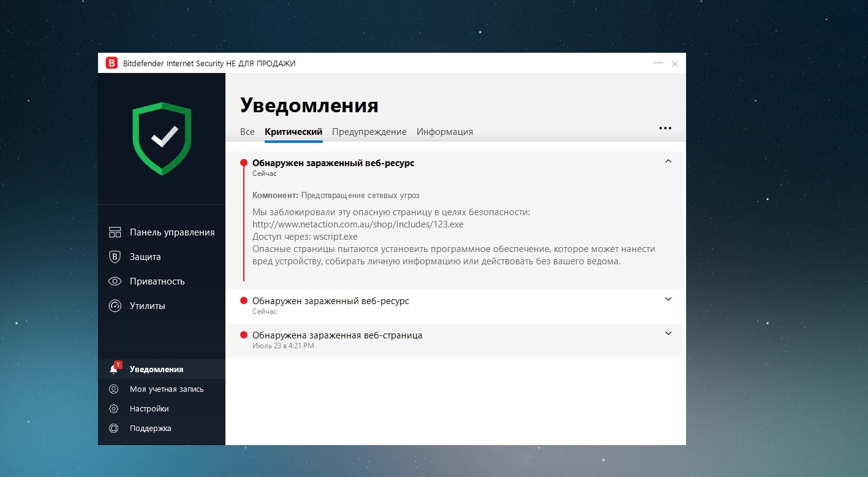Click red dot of веб-страница notification
868x477 pixels.
point(244,335)
